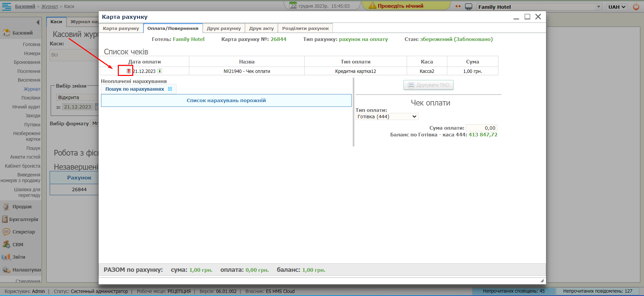Click the red double-arrow icon in header

point(458,6)
